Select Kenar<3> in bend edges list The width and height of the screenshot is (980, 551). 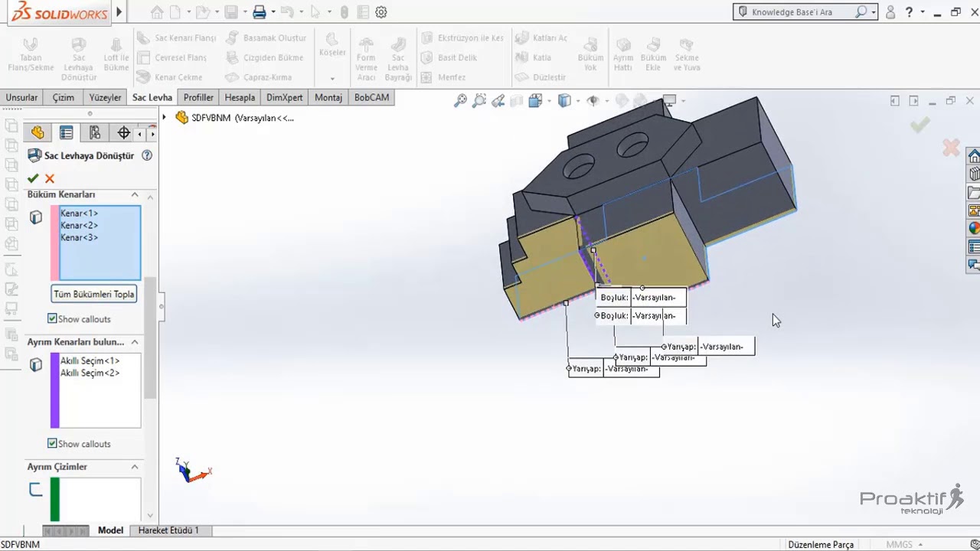pos(79,237)
